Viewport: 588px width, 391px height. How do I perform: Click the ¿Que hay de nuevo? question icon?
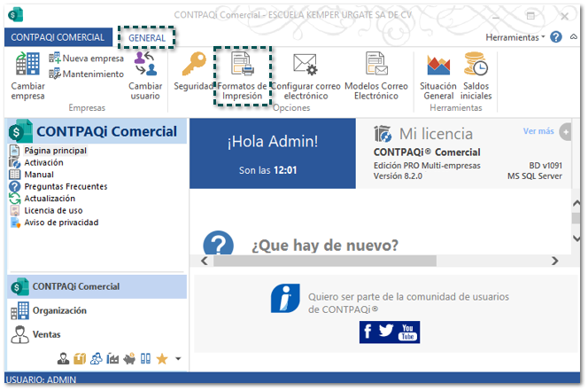pyautogui.click(x=218, y=243)
